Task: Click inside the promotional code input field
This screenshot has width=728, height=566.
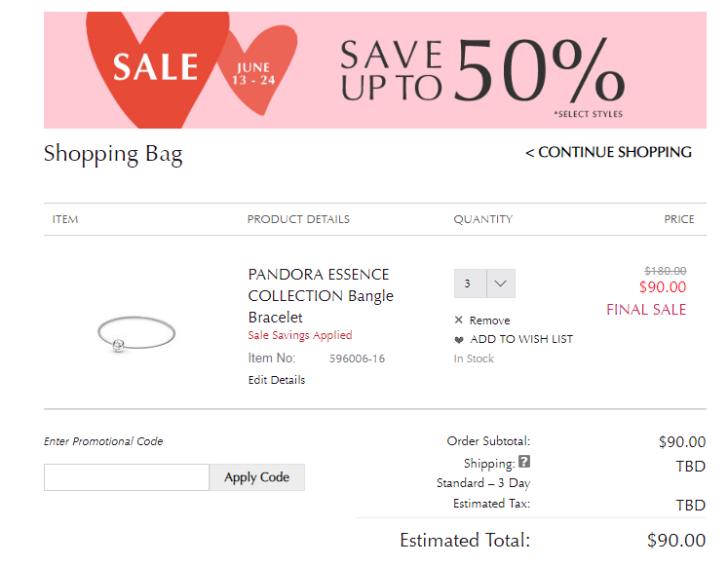Action: (127, 477)
